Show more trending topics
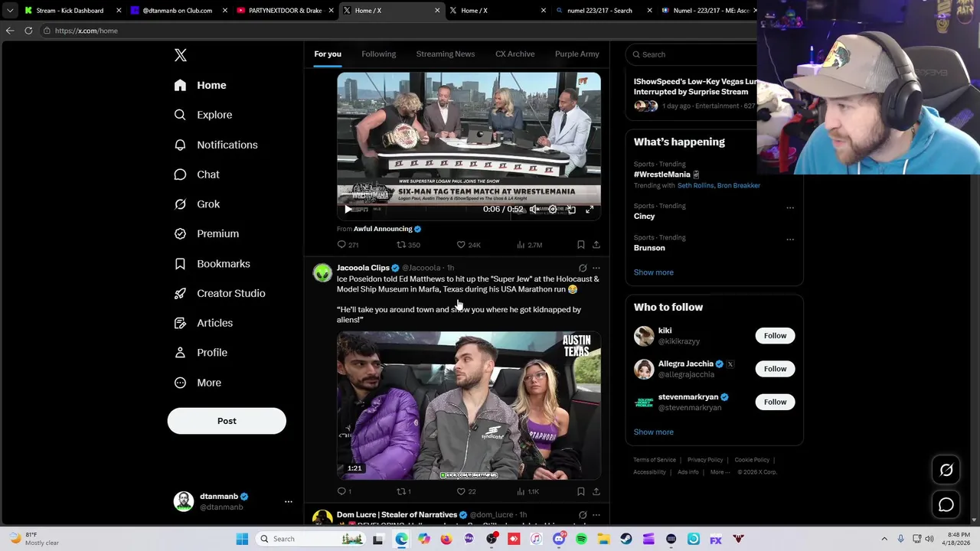Viewport: 980px width, 551px height. 654,272
